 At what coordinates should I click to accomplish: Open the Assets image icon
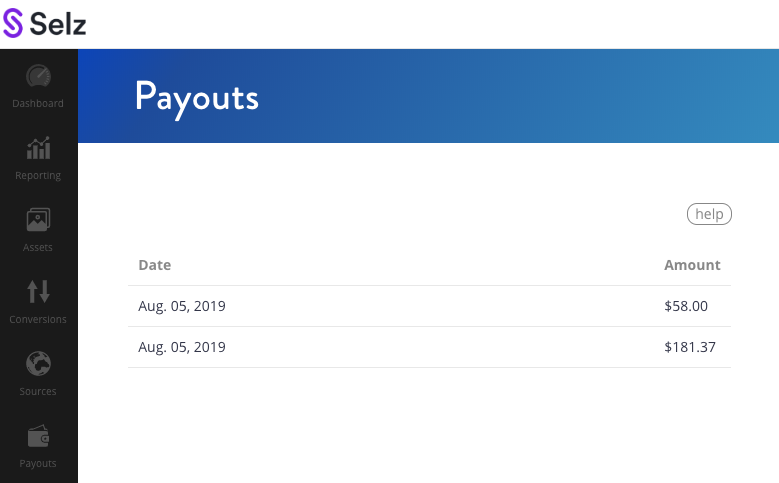(x=38, y=220)
